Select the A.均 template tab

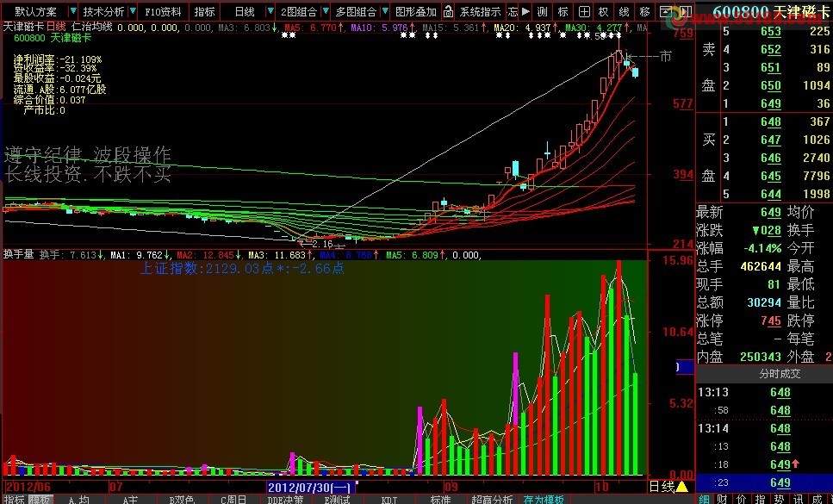[78, 499]
